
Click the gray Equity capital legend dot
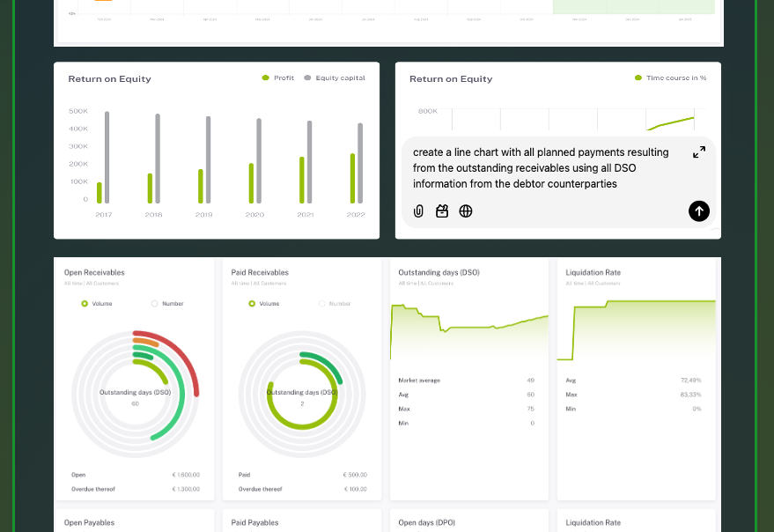point(307,78)
